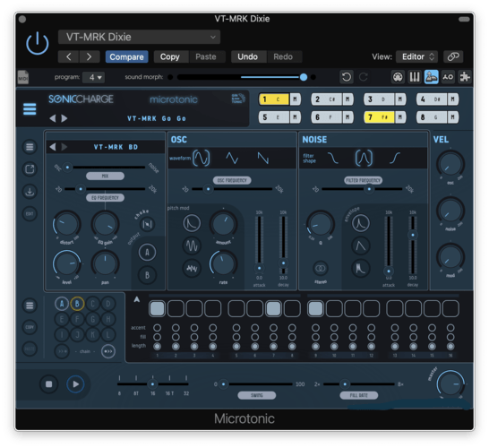Screen dimensions: 489x448
Task: Toggle fill on step 5
Action: [x=236, y=337]
